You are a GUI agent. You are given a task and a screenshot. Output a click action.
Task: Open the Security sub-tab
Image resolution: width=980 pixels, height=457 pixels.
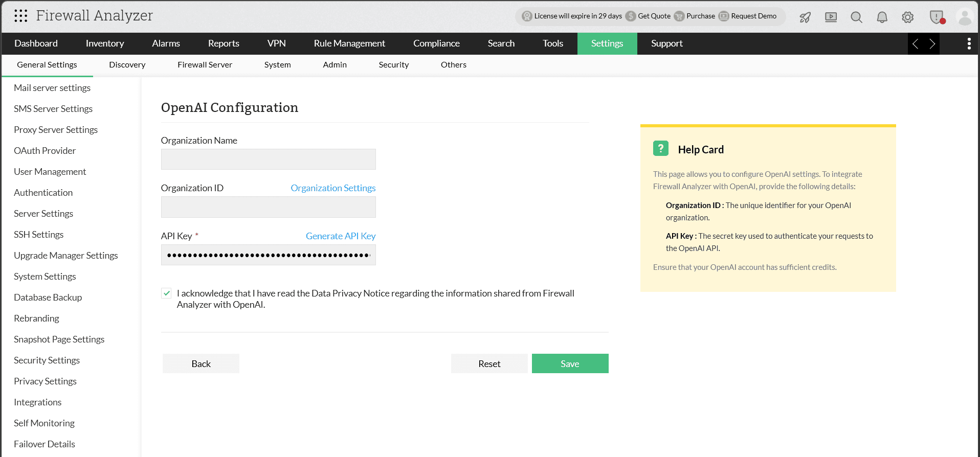tap(393, 65)
